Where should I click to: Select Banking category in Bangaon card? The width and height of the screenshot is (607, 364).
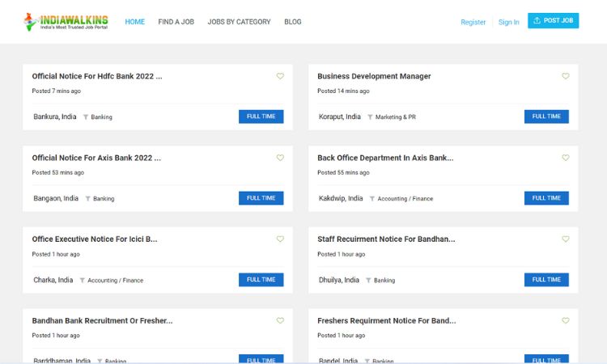[x=104, y=198]
